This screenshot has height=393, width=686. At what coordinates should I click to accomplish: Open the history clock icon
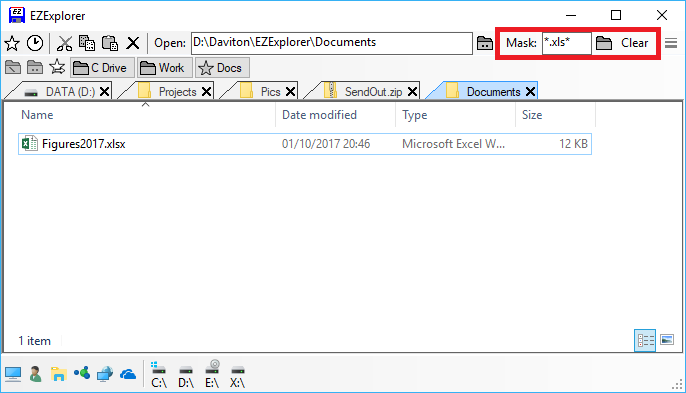coord(35,43)
